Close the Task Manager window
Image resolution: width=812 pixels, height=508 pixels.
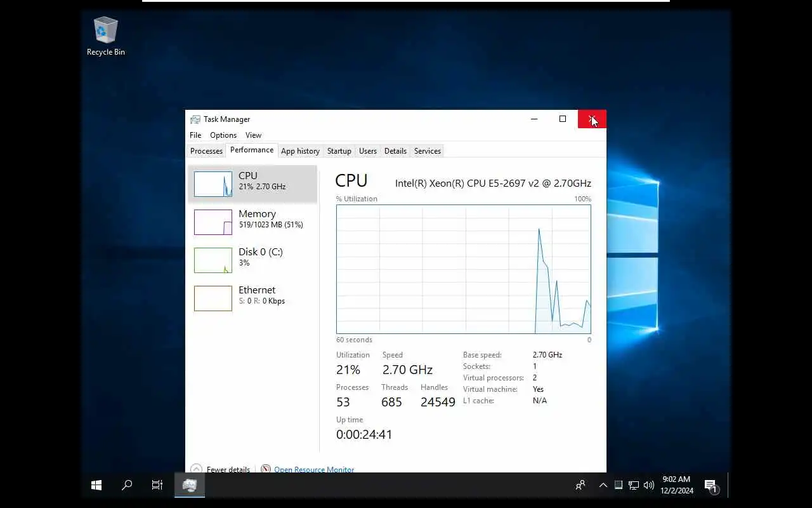(x=592, y=119)
